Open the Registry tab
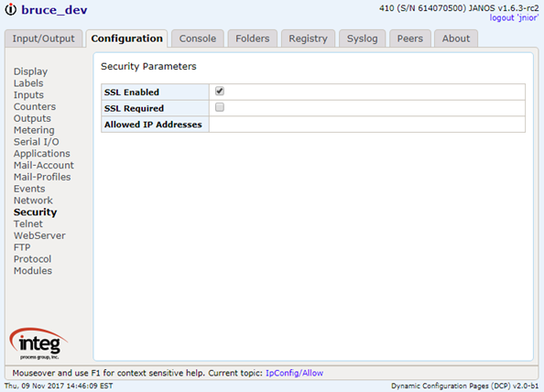The height and width of the screenshot is (392, 544). click(308, 38)
